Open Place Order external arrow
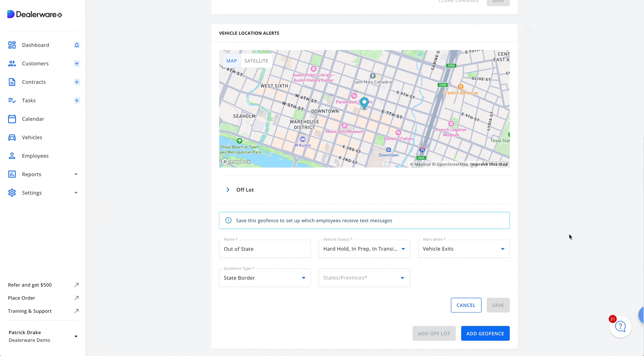Viewport: 644px width, 356px height. click(x=77, y=298)
